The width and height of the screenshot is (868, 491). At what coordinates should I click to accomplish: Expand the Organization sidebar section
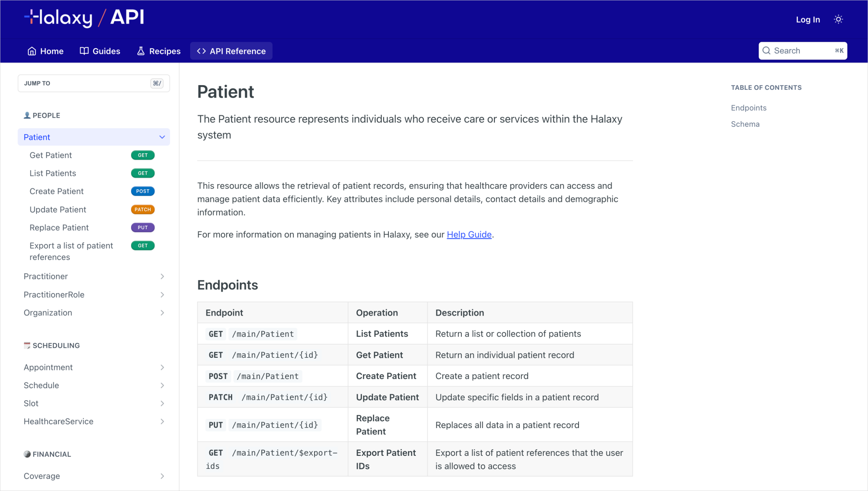162,313
